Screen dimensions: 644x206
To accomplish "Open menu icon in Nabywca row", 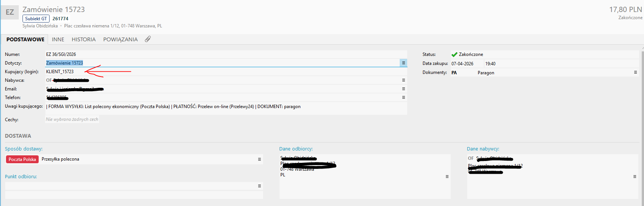I will click(403, 80).
